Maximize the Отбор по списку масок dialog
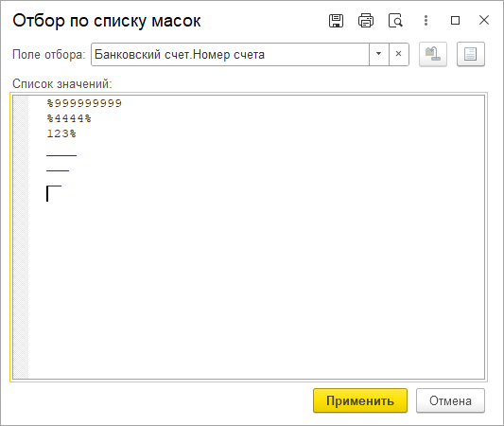 (x=455, y=21)
